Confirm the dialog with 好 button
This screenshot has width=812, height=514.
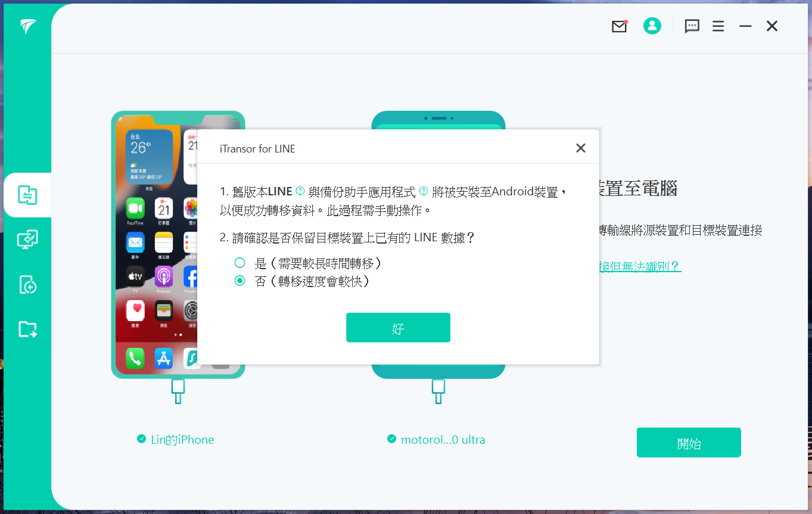398,328
